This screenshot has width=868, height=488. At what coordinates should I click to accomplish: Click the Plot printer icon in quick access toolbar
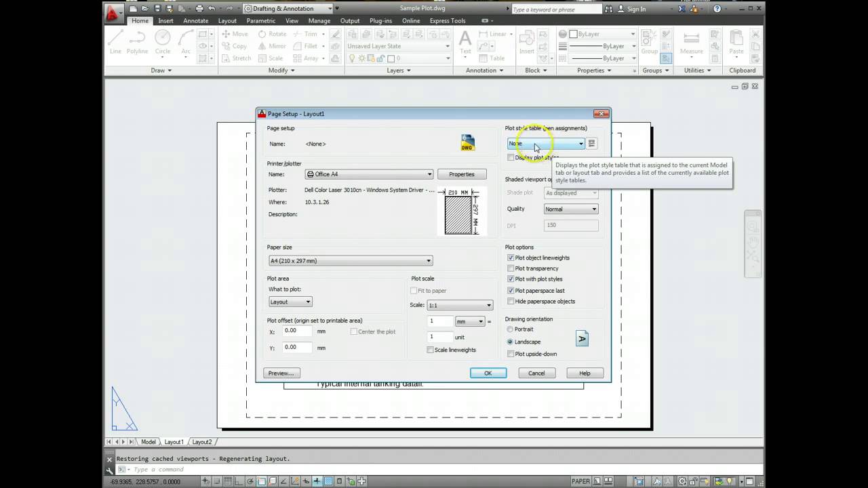coord(199,9)
